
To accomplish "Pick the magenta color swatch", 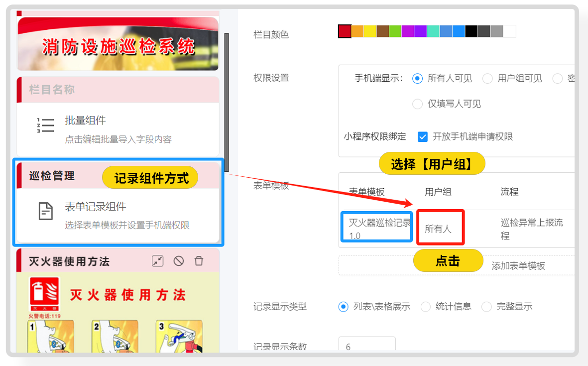I will click(x=408, y=31).
